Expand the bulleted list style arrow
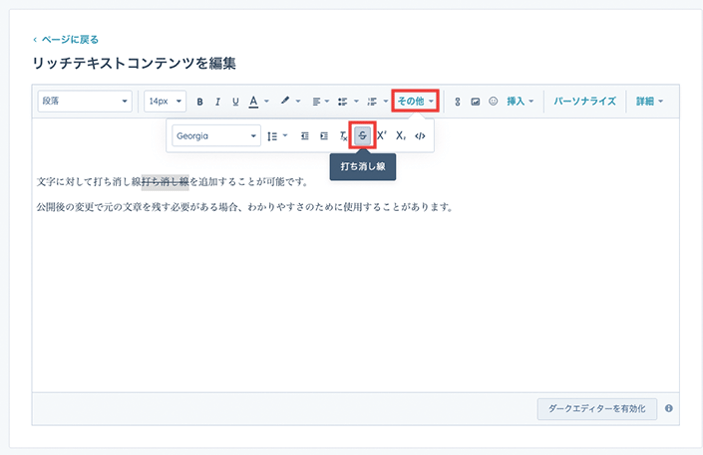Image resolution: width=703 pixels, height=455 pixels. [356, 101]
